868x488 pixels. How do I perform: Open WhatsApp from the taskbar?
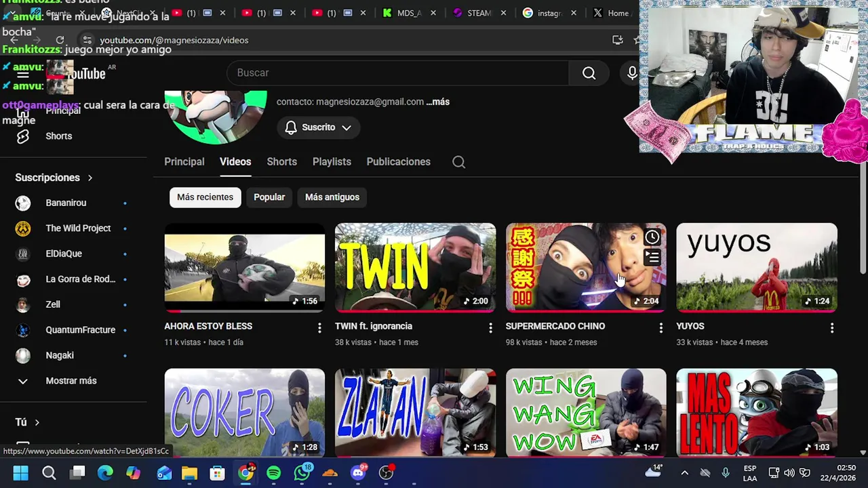click(302, 472)
